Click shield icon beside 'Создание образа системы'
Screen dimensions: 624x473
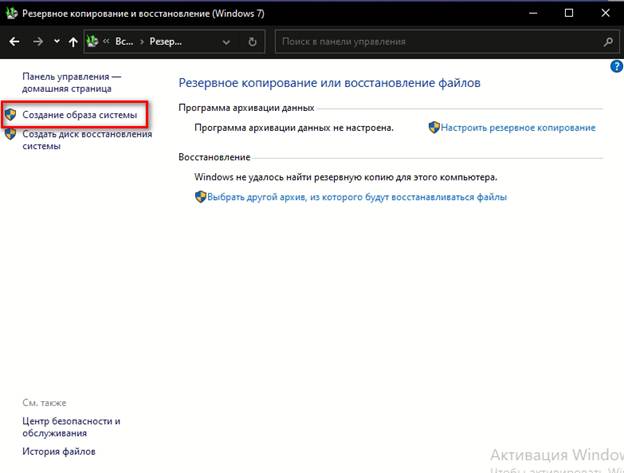[10, 115]
